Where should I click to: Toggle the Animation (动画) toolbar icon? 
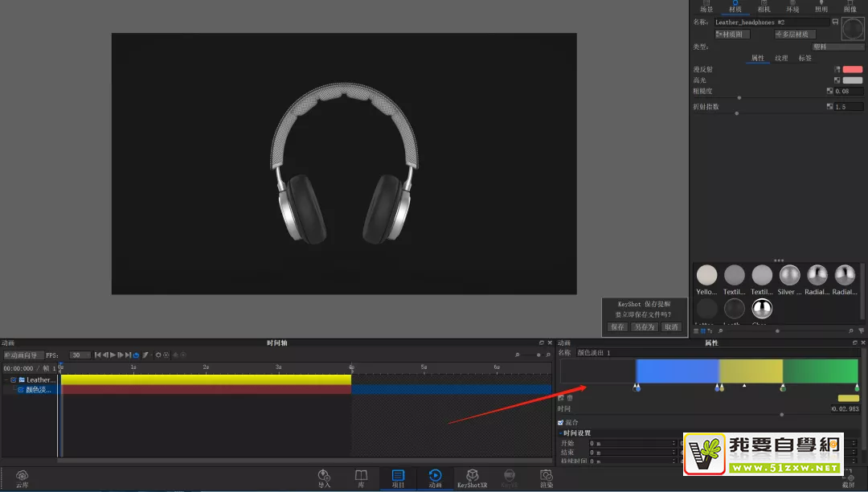pos(435,476)
